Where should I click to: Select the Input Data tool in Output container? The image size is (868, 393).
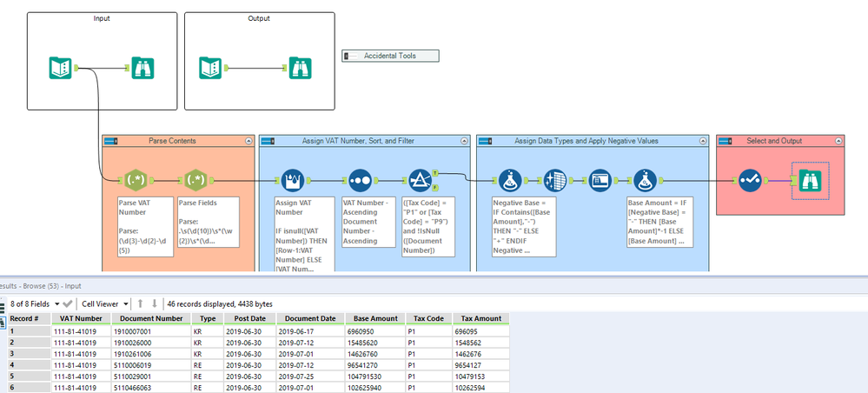point(210,68)
